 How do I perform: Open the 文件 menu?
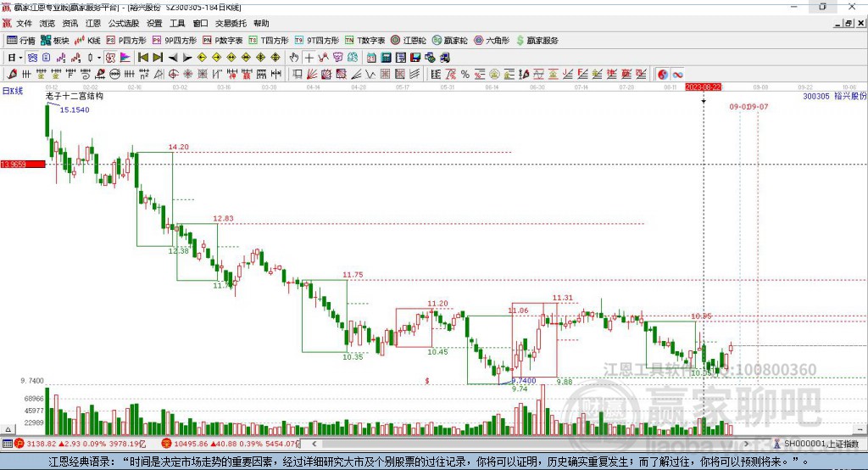tap(24, 23)
